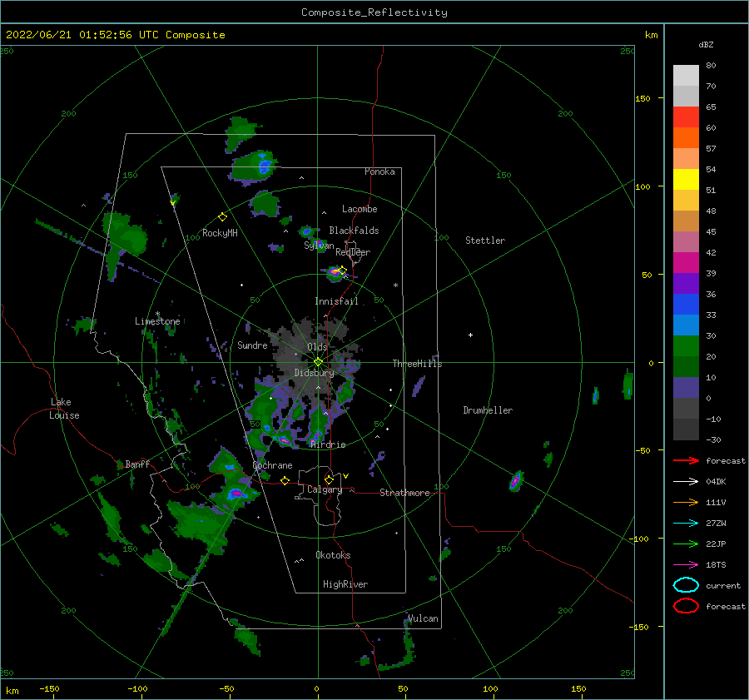
Task: Click the Drumheller label
Action: click(488, 410)
